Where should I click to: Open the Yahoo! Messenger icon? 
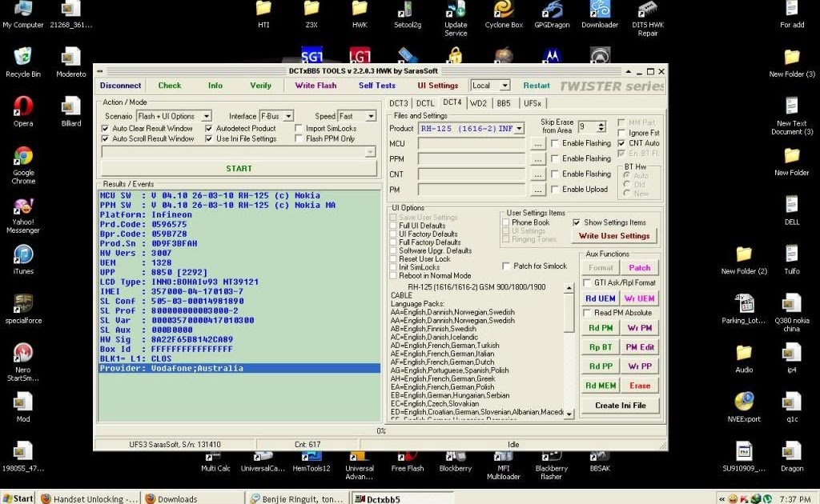23,214
